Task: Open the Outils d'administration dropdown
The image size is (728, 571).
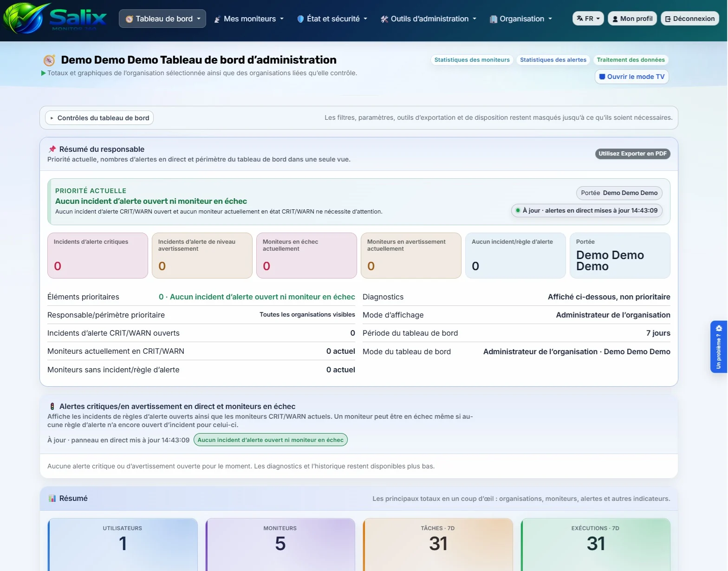Action: (x=429, y=19)
